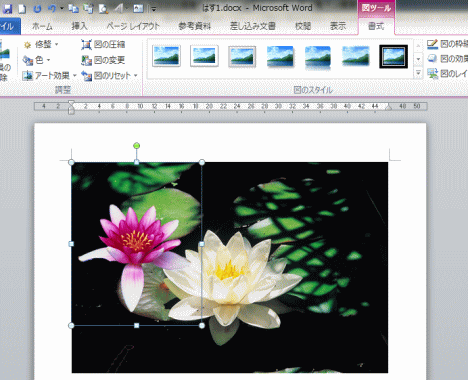Expand the 図のリセット dropdown arrow
Image resolution: width=468 pixels, height=380 pixels.
pos(136,76)
